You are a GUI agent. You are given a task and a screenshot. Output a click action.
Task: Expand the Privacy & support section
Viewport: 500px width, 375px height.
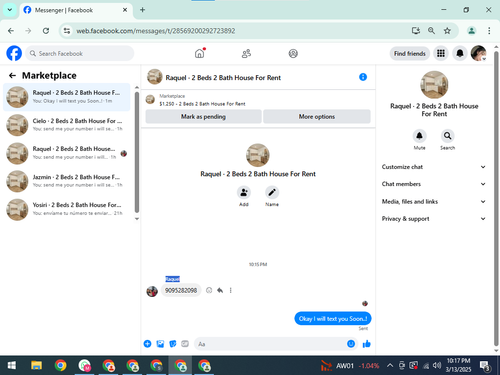click(434, 219)
